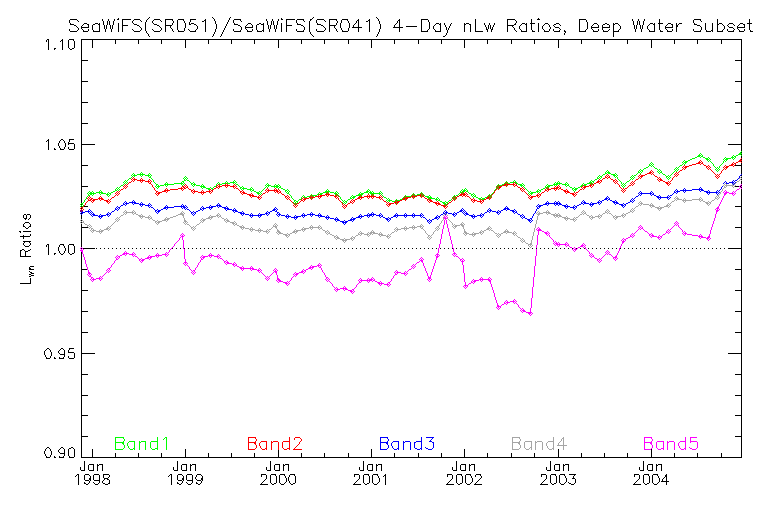
Task: Click the Jan 2001 x-axis label
Action: click(x=371, y=473)
